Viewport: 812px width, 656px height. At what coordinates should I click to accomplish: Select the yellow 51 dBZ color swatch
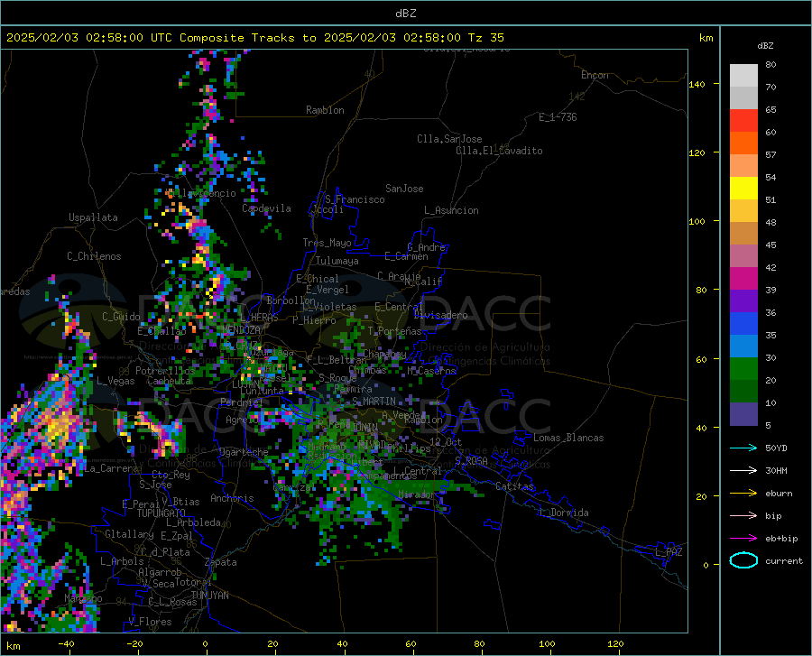[743, 189]
